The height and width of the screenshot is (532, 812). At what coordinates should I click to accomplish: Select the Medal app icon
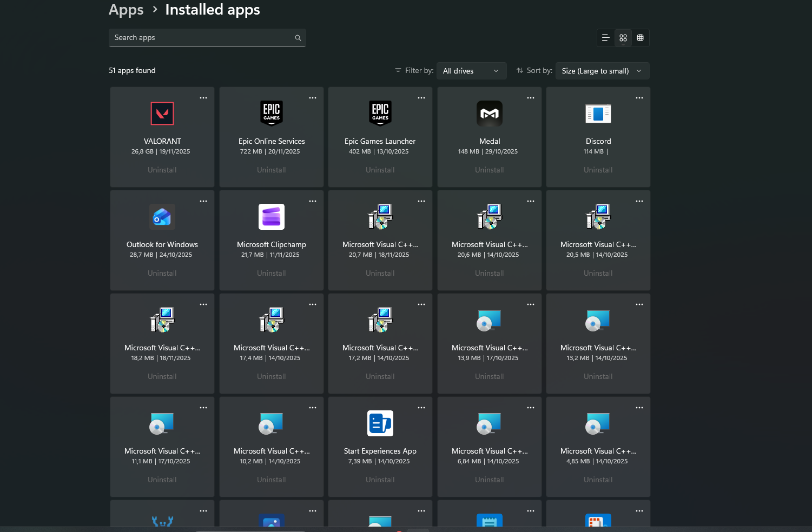click(490, 114)
